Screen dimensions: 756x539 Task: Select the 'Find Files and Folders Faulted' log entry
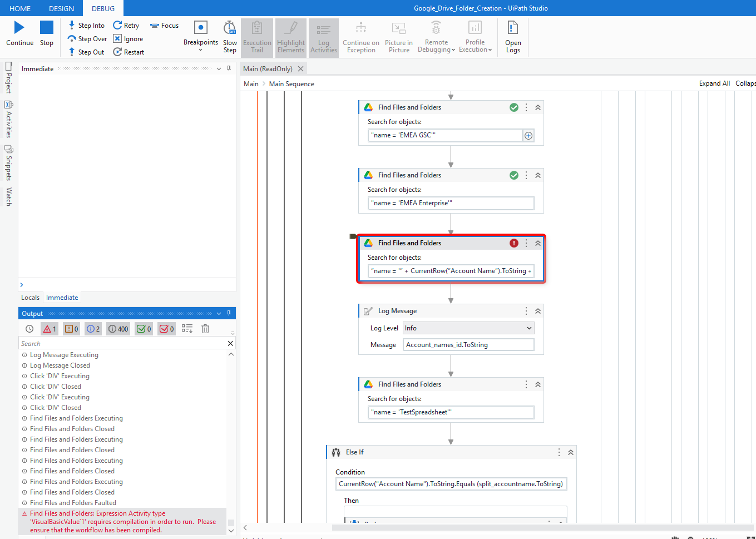tap(73, 503)
